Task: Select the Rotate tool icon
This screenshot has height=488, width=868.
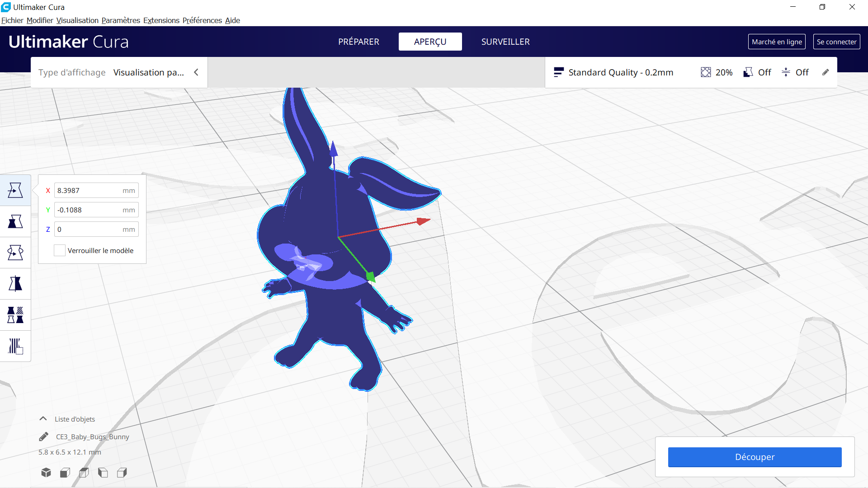Action: click(15, 253)
